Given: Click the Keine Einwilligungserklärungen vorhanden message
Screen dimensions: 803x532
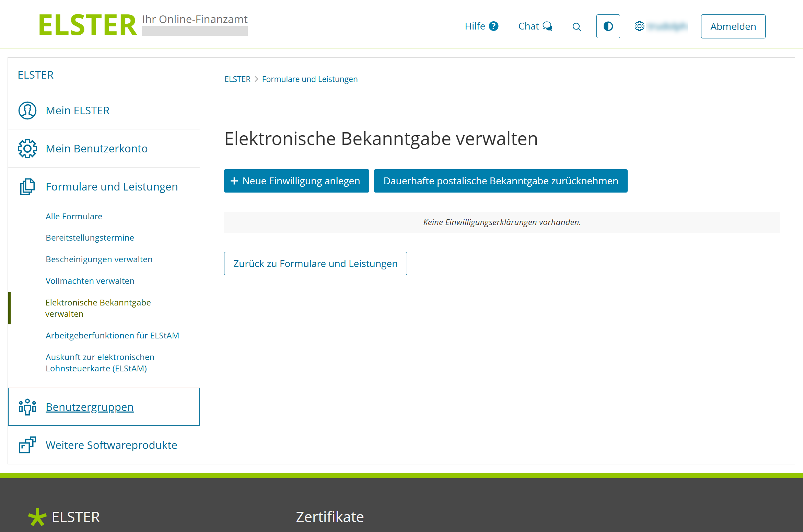Looking at the screenshot, I should point(502,222).
